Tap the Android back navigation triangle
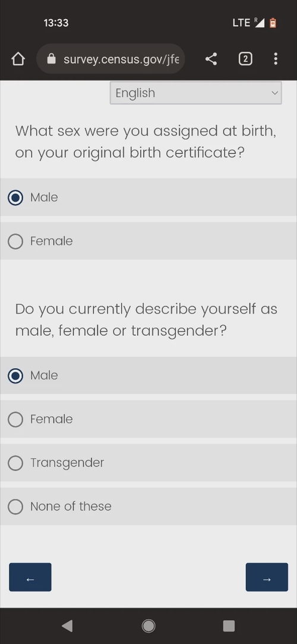 tap(67, 626)
